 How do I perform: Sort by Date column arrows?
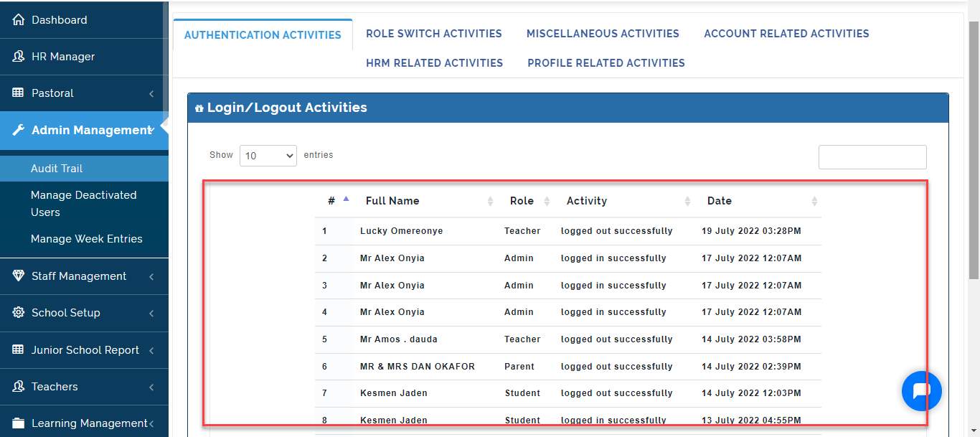814,202
